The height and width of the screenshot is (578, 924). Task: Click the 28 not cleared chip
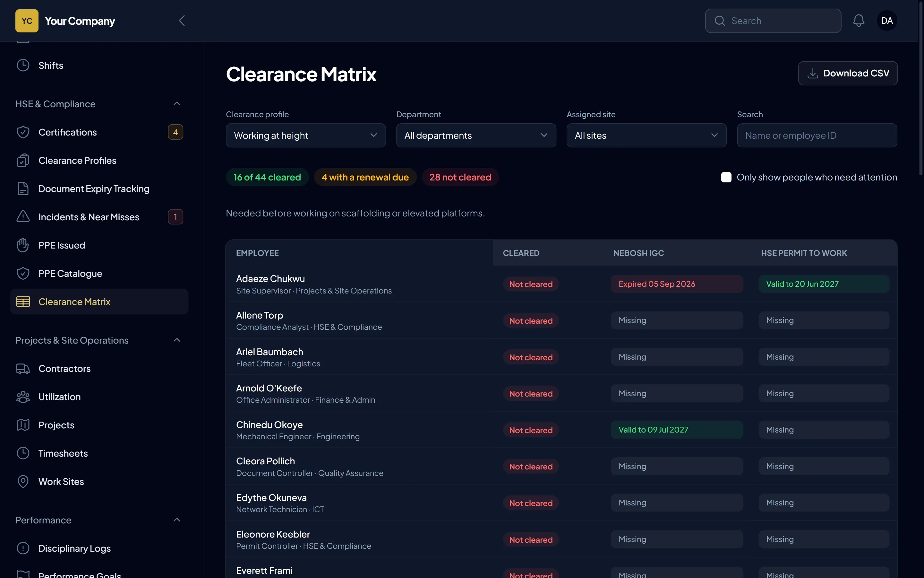(x=460, y=177)
